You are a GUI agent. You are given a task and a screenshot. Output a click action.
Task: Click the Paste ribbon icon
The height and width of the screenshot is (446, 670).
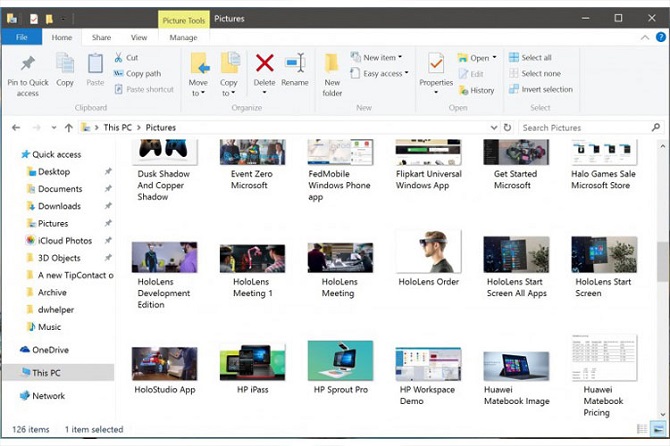pyautogui.click(x=95, y=64)
